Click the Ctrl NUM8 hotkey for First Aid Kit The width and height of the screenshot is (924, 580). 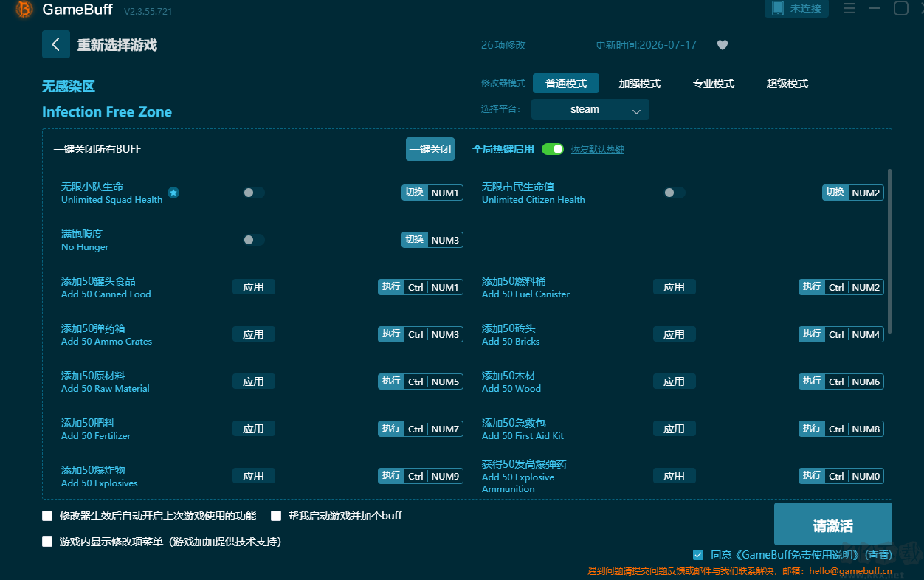[x=841, y=429]
